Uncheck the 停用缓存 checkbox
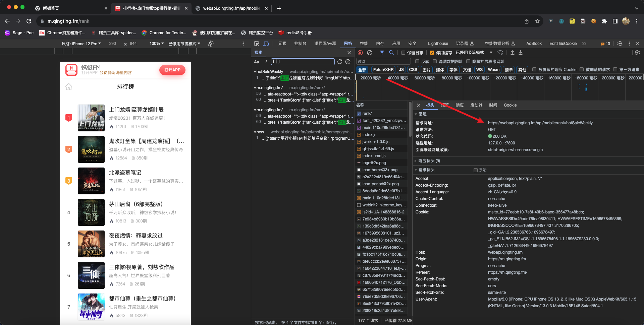644x325 pixels. 432,53
